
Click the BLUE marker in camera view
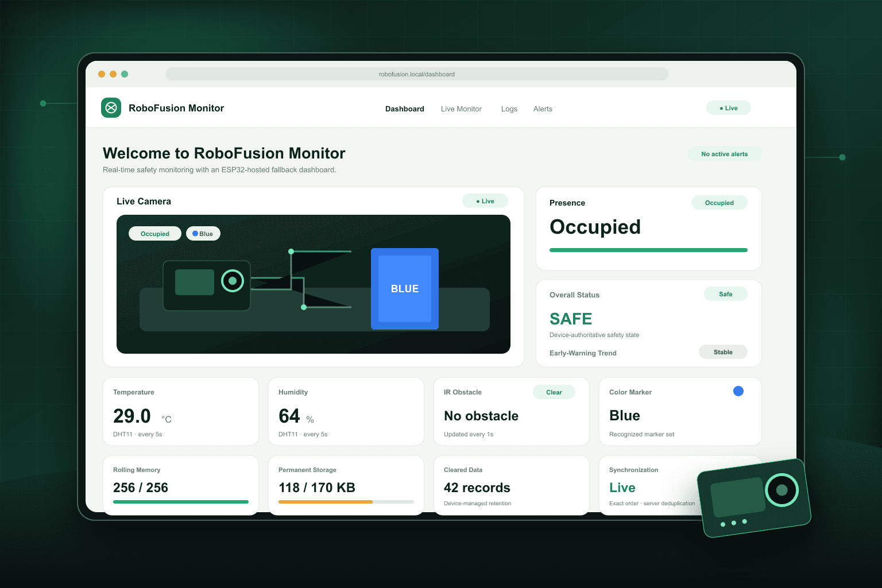pyautogui.click(x=405, y=289)
